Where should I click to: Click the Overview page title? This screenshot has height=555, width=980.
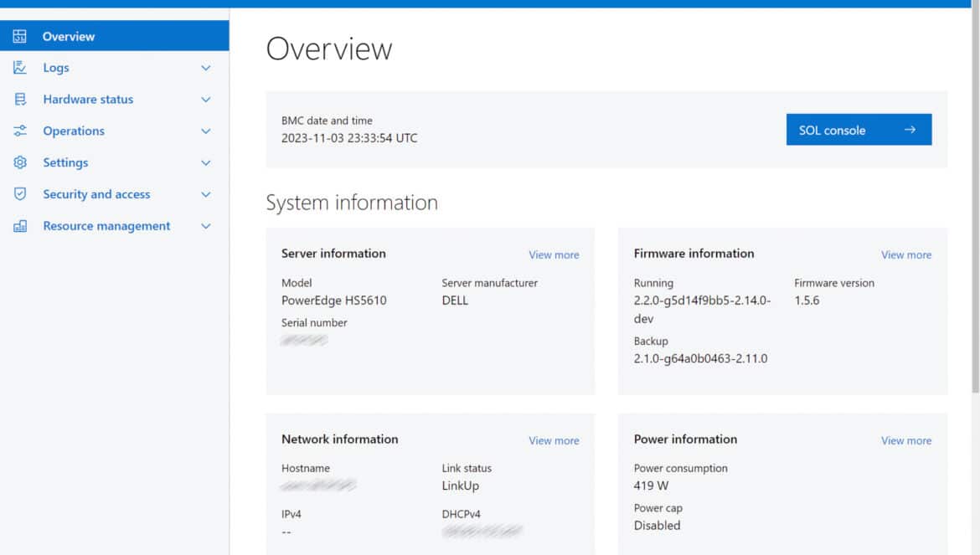[x=329, y=49]
